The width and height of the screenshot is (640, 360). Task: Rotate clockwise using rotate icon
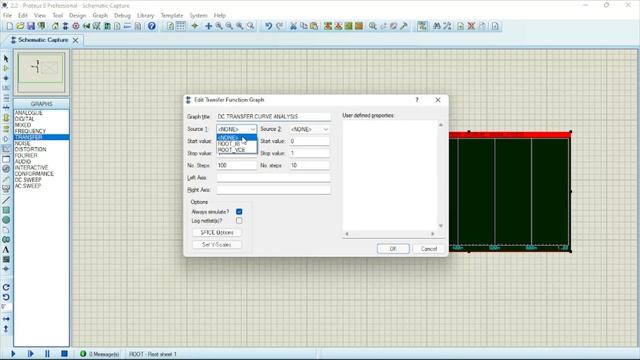[x=6, y=288]
